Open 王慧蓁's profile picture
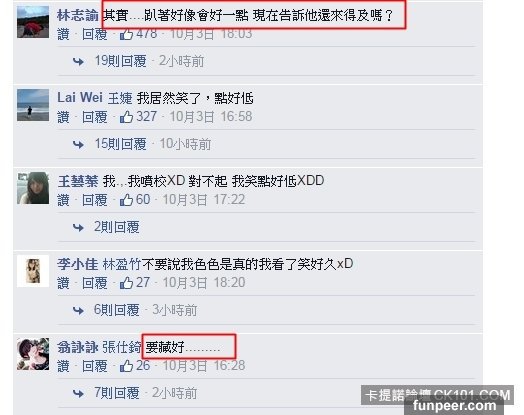Screen dimensions: 524x415 point(33,188)
